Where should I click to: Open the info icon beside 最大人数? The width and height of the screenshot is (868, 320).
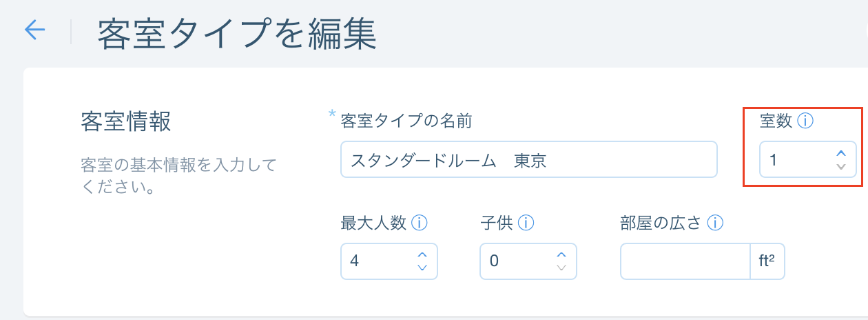420,223
